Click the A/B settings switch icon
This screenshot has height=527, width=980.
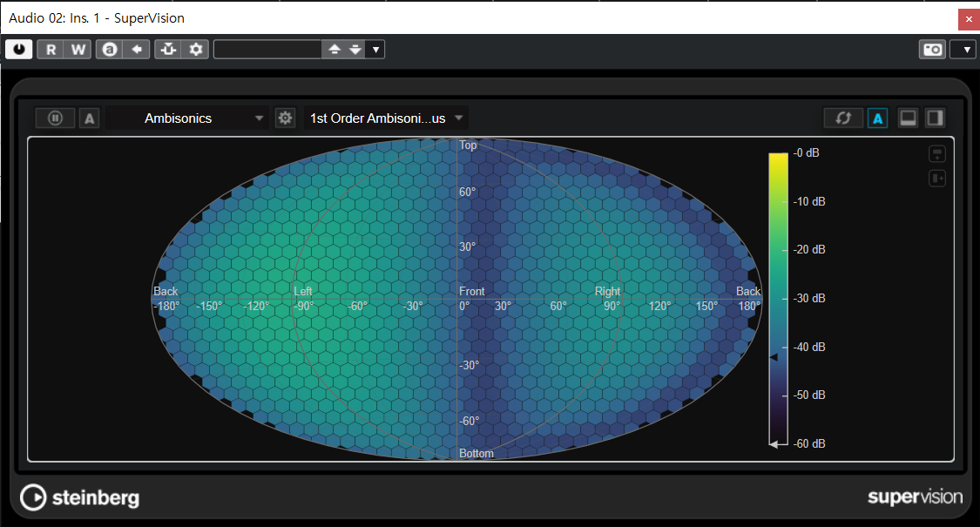(110, 50)
